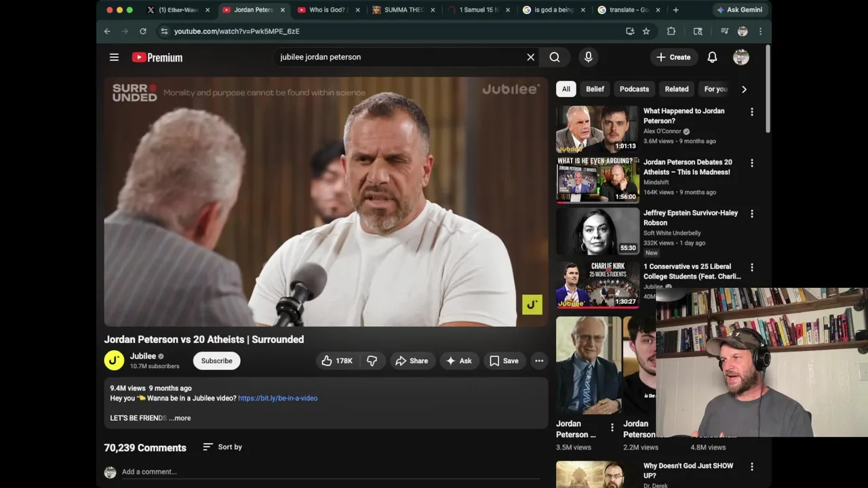The width and height of the screenshot is (868, 488).
Task: Close the Ether-Wave X tab
Action: [x=208, y=10]
